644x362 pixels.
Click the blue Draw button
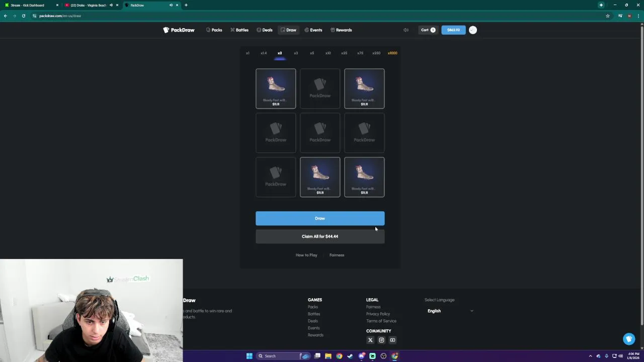(320, 218)
